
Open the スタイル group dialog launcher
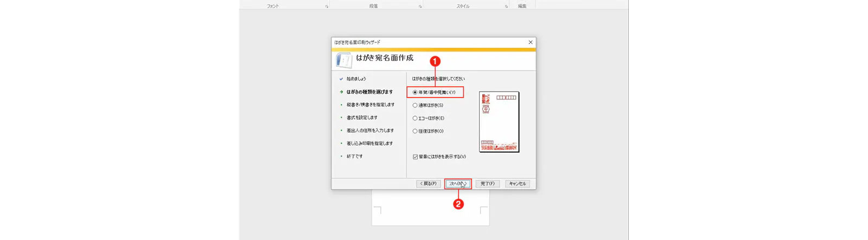506,7
